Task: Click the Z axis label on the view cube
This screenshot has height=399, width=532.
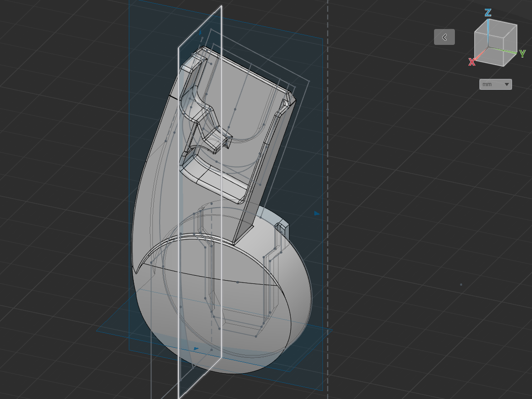Action: [488, 13]
